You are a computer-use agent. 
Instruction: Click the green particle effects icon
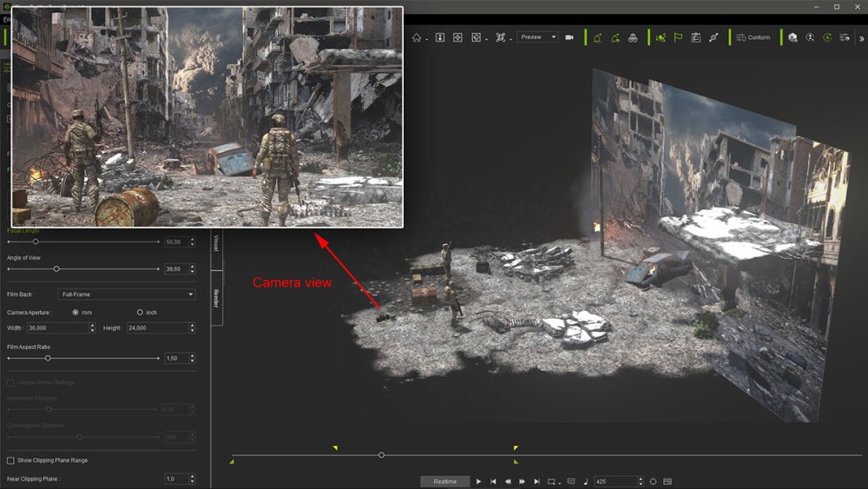pyautogui.click(x=661, y=37)
